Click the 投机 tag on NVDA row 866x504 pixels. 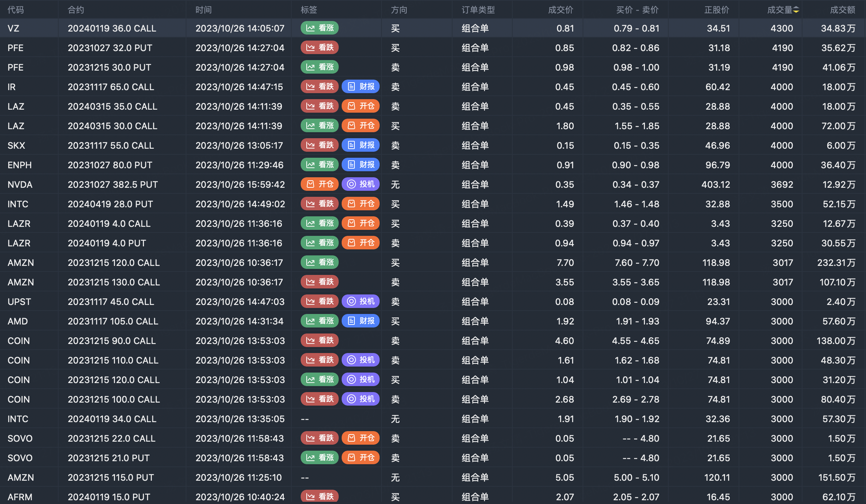pyautogui.click(x=360, y=184)
